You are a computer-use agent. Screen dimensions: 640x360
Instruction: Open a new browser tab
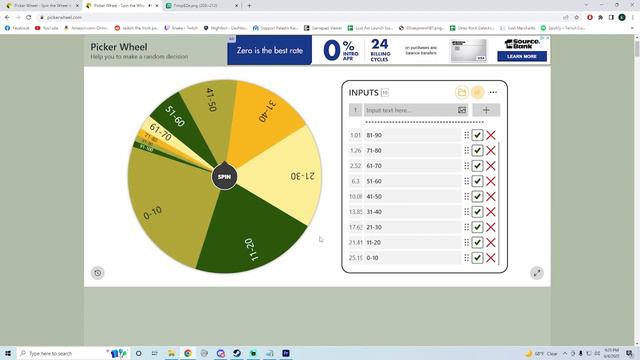point(249,6)
